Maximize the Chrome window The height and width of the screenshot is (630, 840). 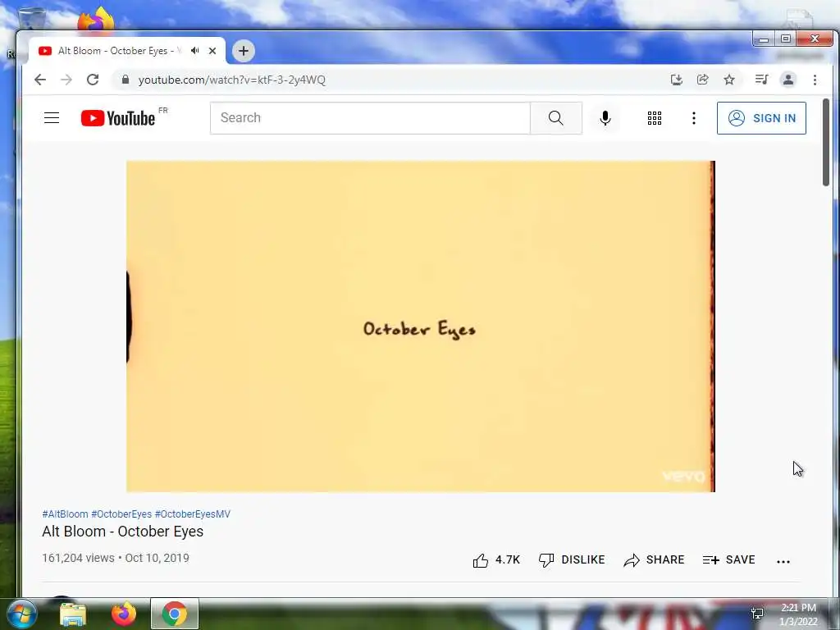(x=785, y=39)
